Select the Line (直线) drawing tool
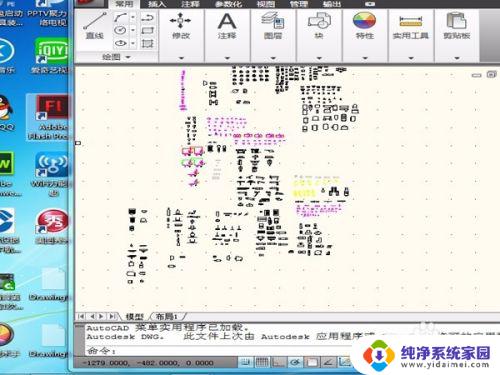Viewport: 500px width, 375px height. tap(95, 26)
